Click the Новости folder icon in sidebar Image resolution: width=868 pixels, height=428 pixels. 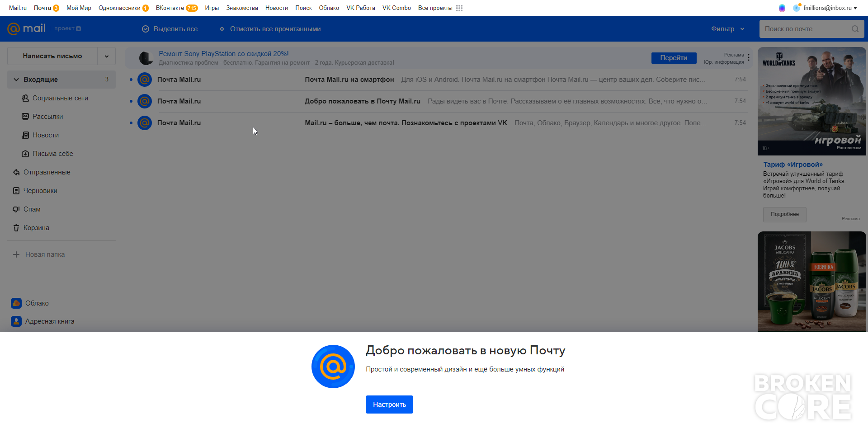point(25,135)
